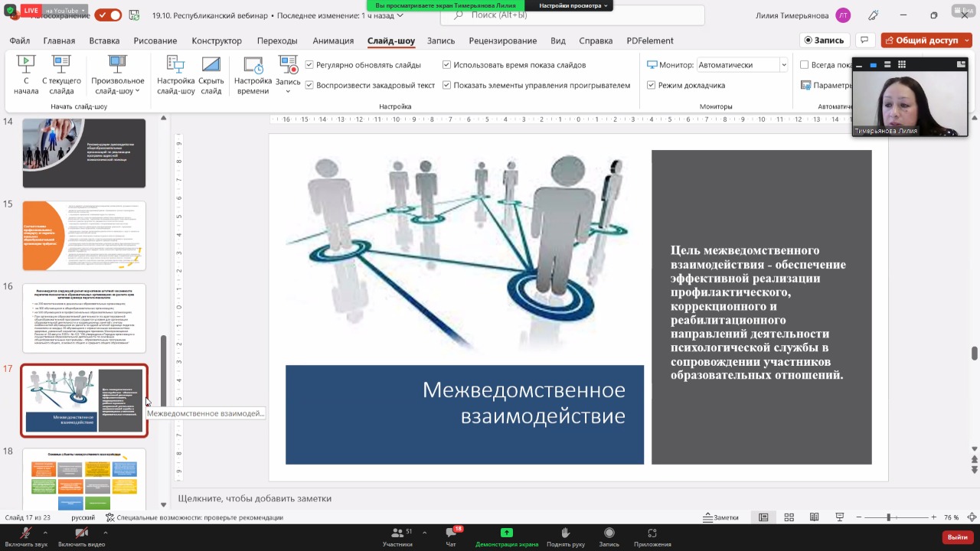
Task: Switch to the Вставка tab
Action: [x=104, y=41]
